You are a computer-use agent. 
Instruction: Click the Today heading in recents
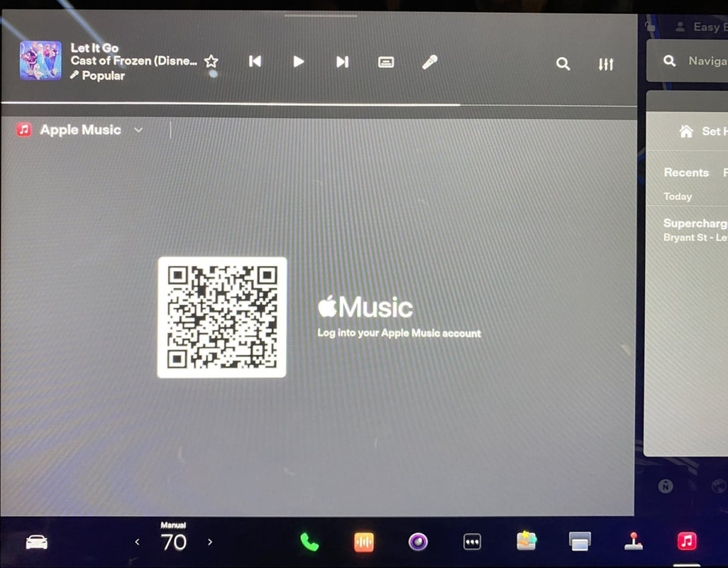678,197
